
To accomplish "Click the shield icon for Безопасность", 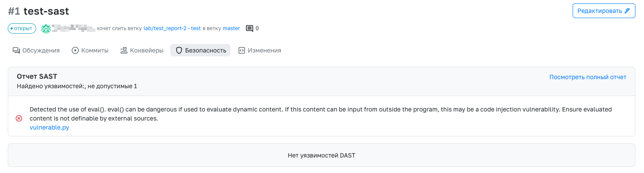I will (179, 50).
